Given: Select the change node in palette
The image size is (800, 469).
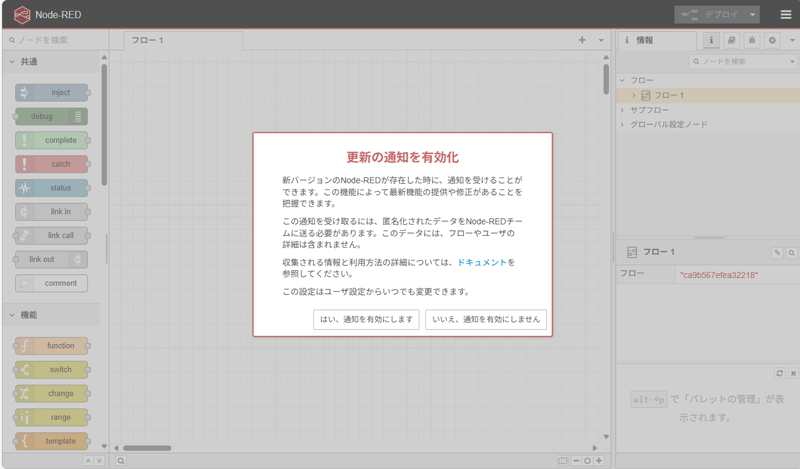Looking at the screenshot, I should (52, 393).
